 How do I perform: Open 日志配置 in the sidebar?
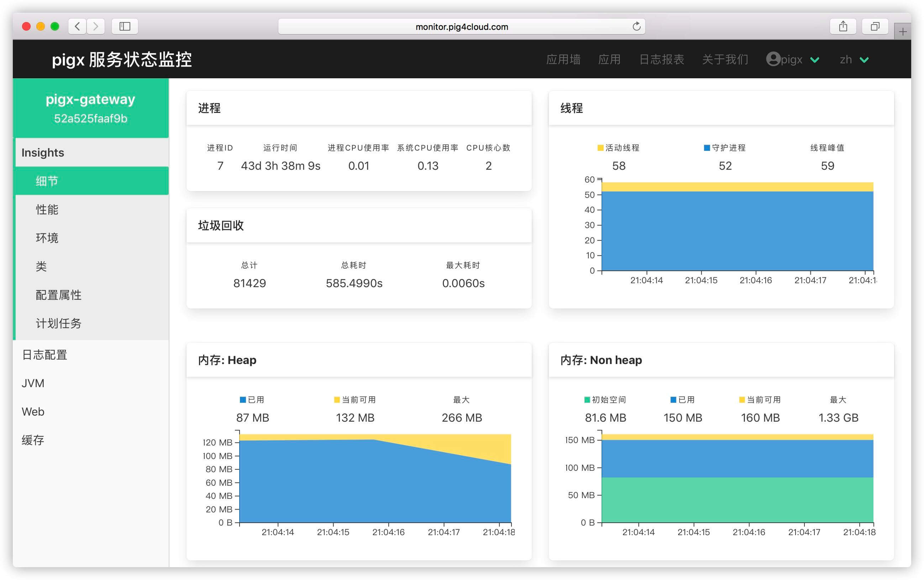click(x=44, y=355)
